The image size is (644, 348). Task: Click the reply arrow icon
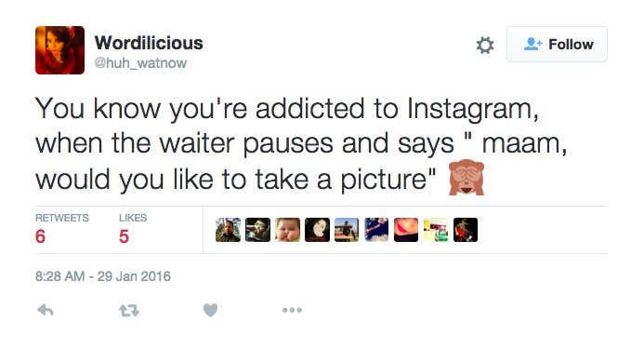46,310
